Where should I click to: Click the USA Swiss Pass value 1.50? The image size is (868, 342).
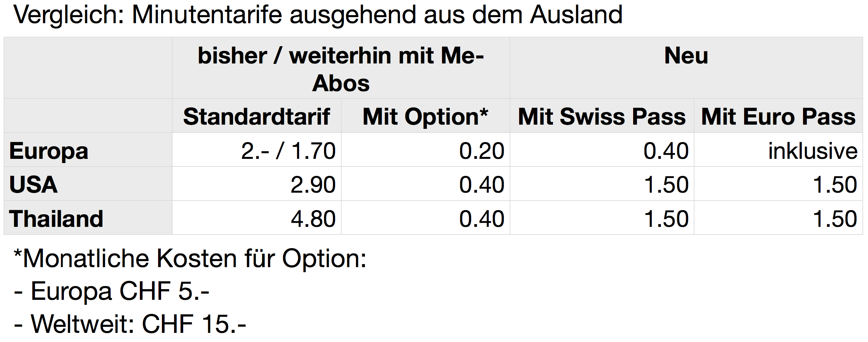666,185
